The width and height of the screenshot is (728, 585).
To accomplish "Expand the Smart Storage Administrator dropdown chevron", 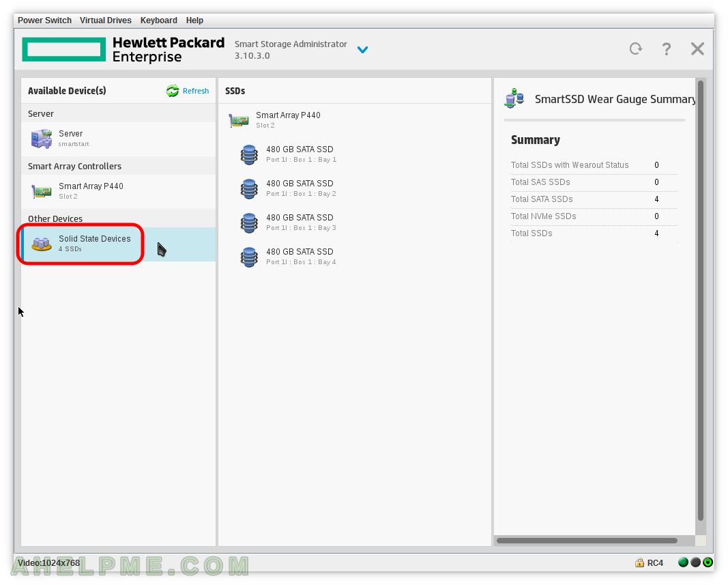I will (x=362, y=50).
